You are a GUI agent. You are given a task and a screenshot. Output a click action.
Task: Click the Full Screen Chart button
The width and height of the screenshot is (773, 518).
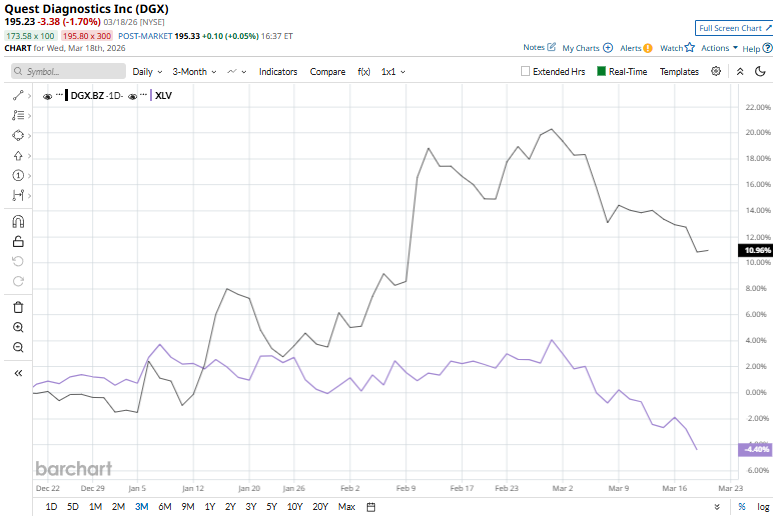click(733, 28)
